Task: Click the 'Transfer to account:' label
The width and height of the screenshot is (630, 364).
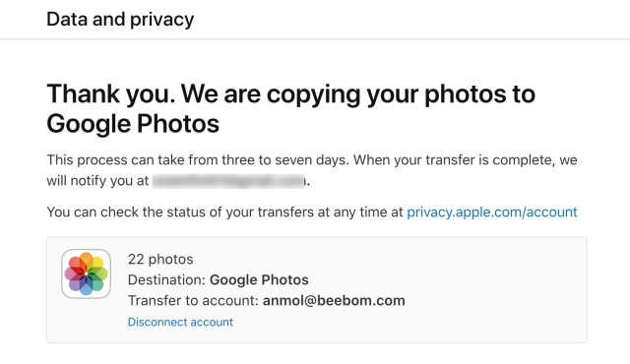Action: pos(193,301)
